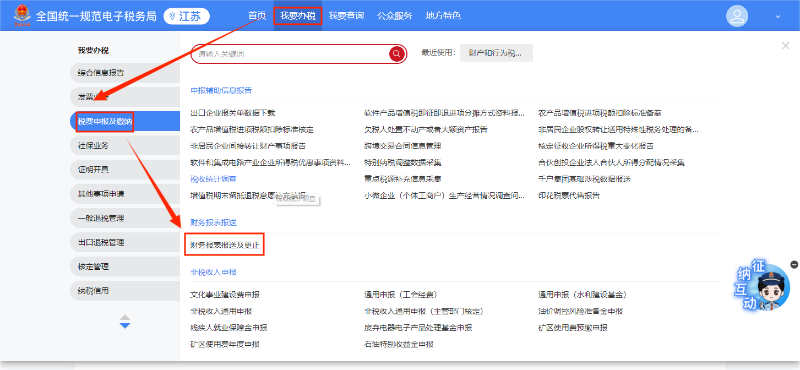Click the location pin in 江苏 selector

[x=172, y=16]
